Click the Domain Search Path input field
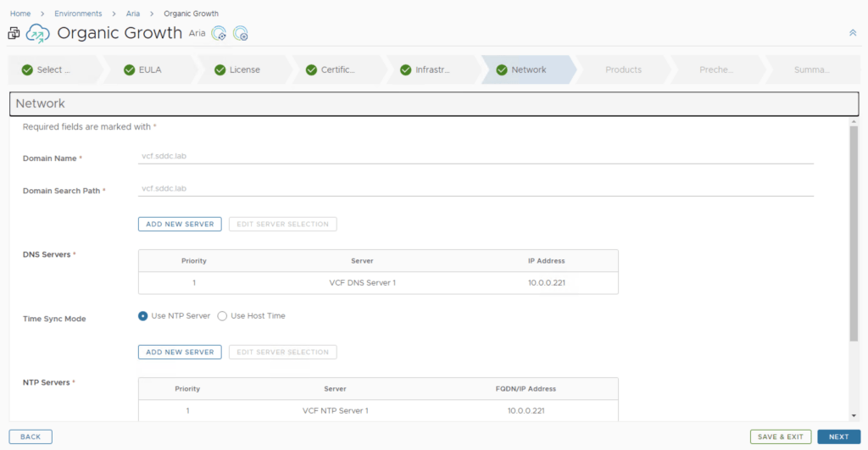Viewport: 868px width, 450px height. (475, 188)
